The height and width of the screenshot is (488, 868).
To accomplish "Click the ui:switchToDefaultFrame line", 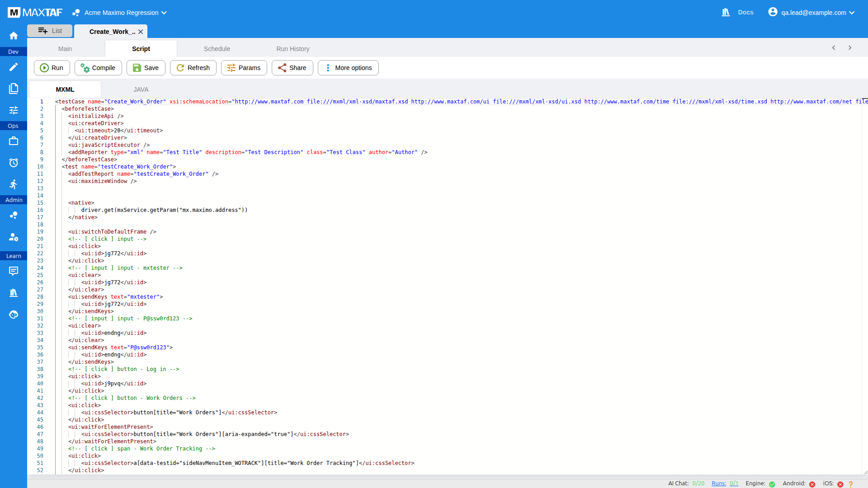I will [x=112, y=232].
